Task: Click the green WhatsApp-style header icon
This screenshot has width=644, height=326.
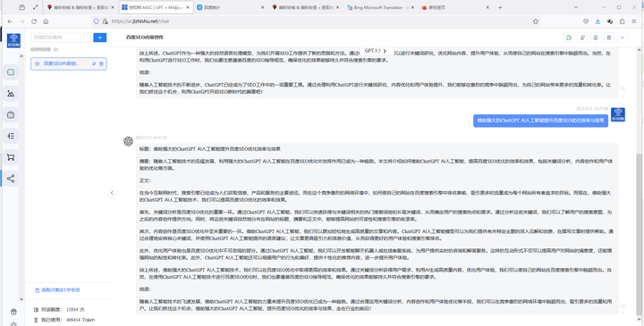Action: [x=569, y=38]
